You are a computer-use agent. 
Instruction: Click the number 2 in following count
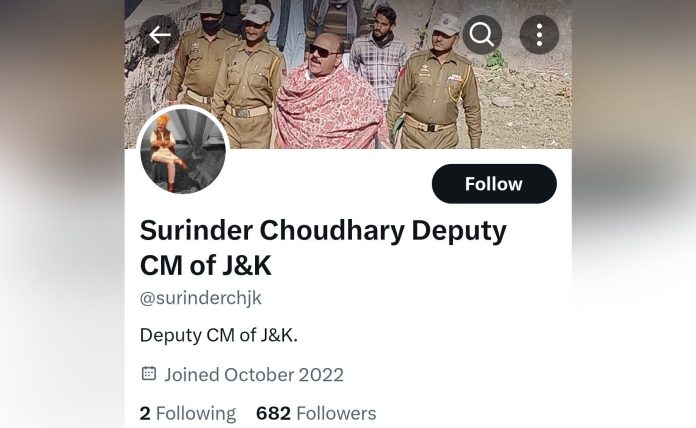point(145,413)
